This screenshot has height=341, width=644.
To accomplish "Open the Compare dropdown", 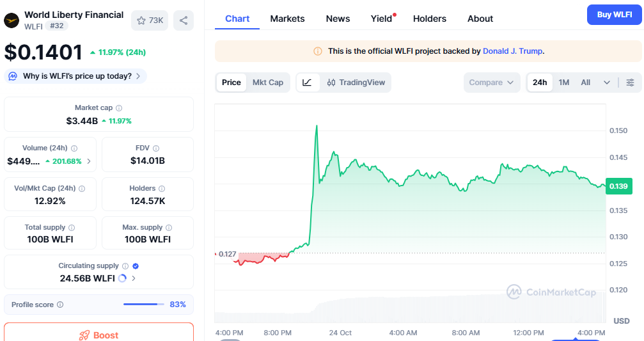I will coord(491,83).
